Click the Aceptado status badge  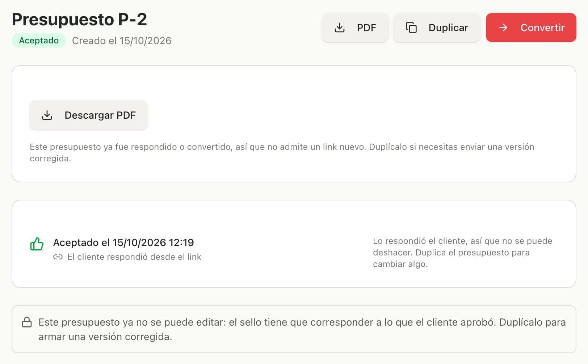coord(39,41)
